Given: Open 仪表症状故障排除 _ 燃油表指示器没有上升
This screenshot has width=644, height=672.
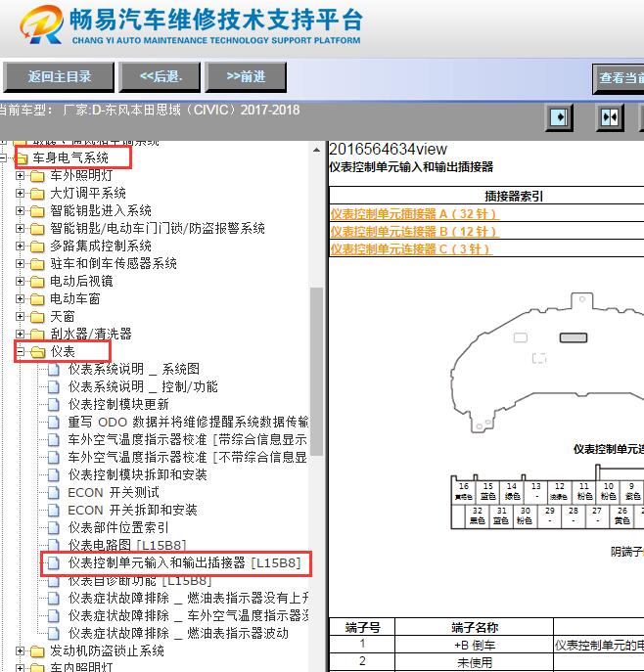Looking at the screenshot, I should click(188, 598).
